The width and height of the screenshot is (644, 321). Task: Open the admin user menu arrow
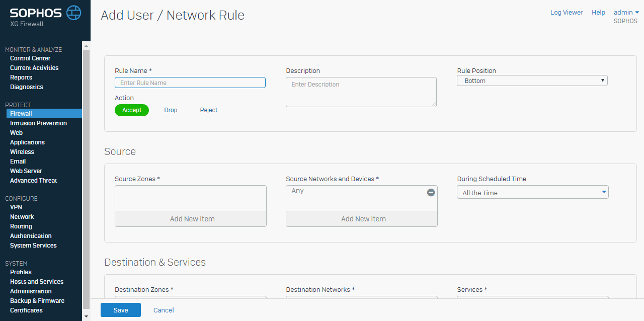pos(637,13)
